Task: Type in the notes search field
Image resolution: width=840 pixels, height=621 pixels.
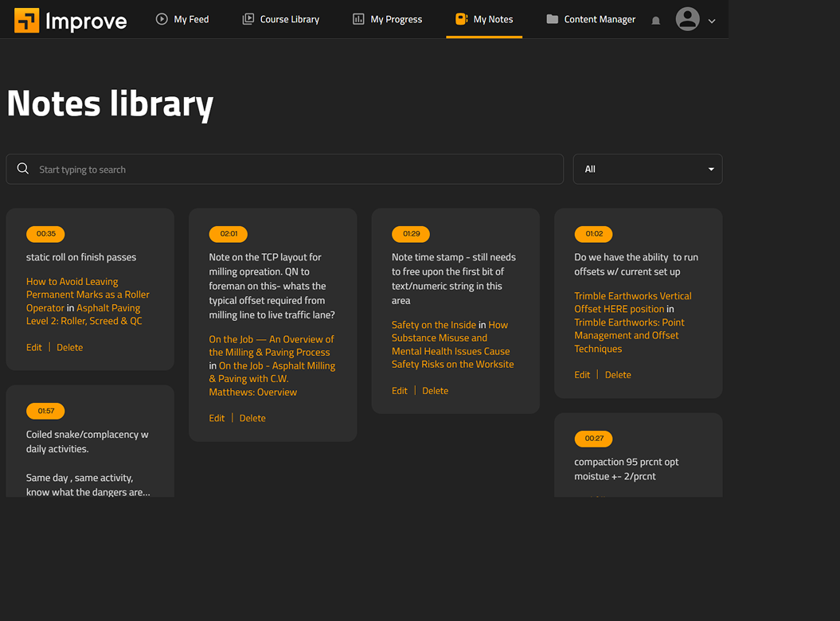Action: [x=295, y=169]
